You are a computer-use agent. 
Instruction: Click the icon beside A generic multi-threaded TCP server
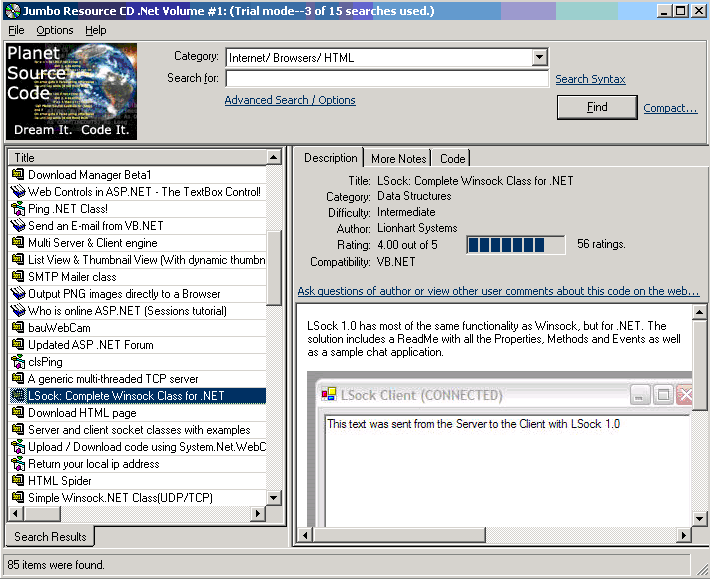[x=18, y=378]
